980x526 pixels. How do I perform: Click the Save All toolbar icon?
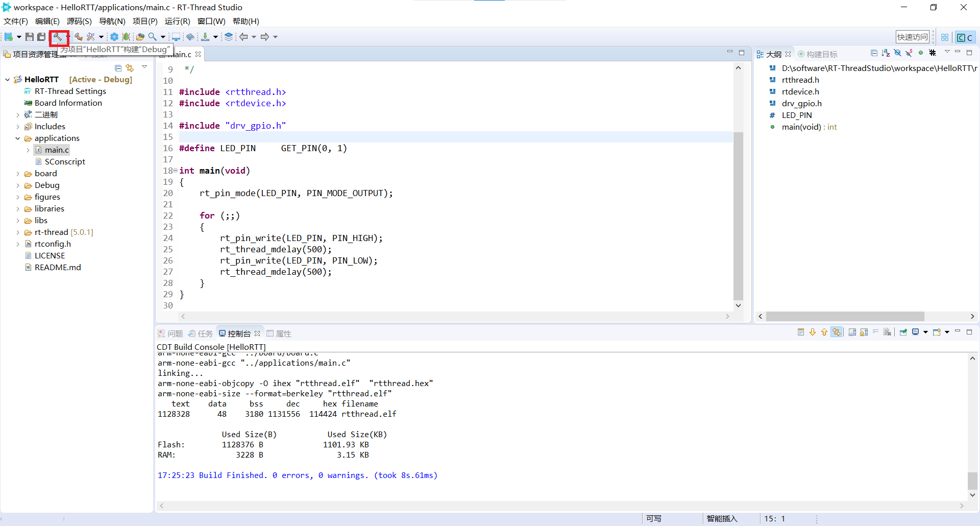coord(41,37)
